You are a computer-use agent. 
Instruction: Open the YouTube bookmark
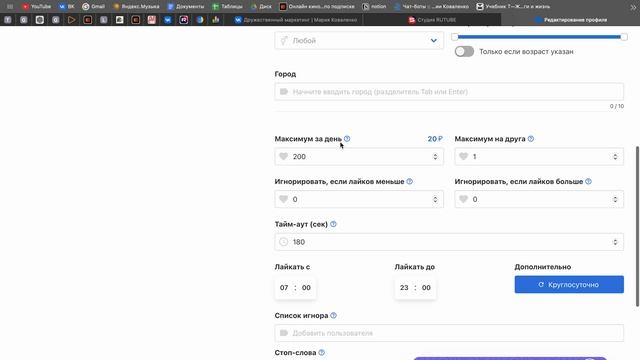(x=37, y=7)
